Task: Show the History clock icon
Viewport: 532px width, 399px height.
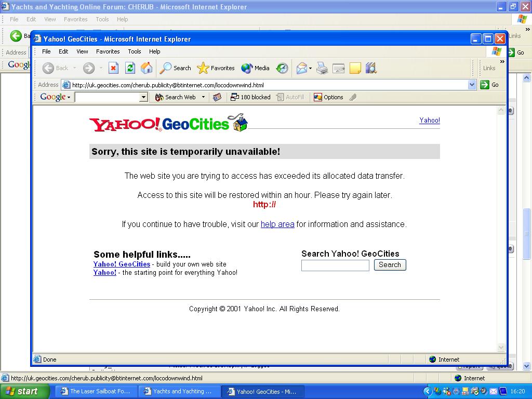Action: pyautogui.click(x=282, y=68)
